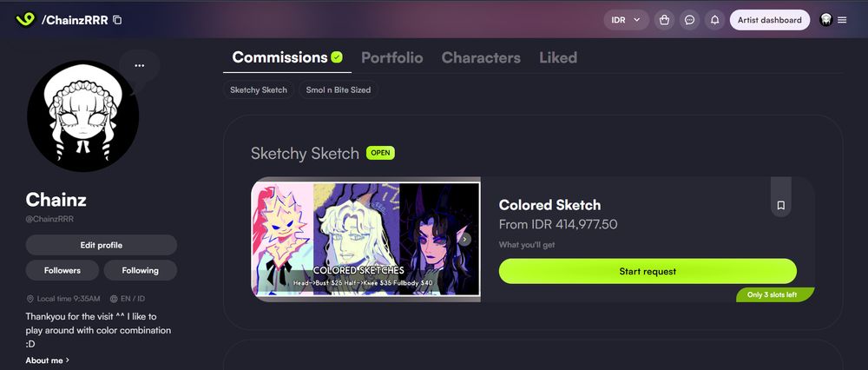Open the hamburger menu icon
Image resolution: width=868 pixels, height=370 pixels.
842,20
